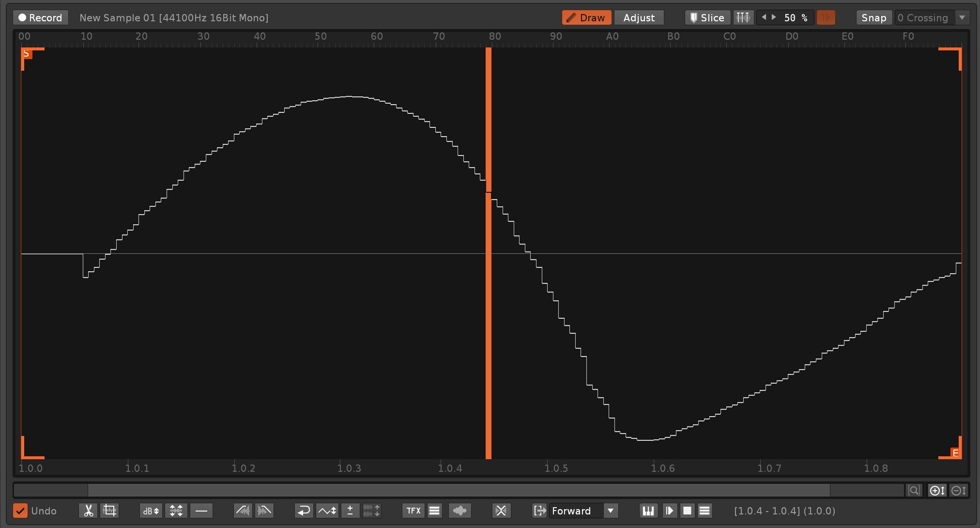Click the Crop/Trim sample icon
Image resolution: width=980 pixels, height=528 pixels.
tap(109, 511)
